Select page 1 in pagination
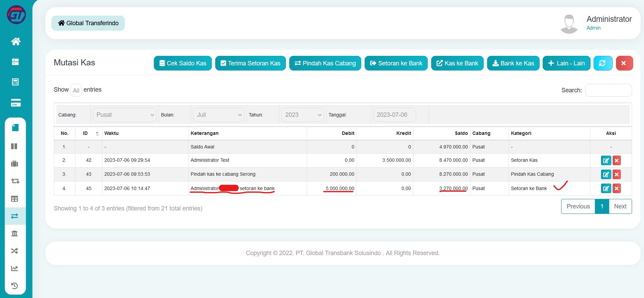Viewport: 644px width, 298px height. (602, 206)
